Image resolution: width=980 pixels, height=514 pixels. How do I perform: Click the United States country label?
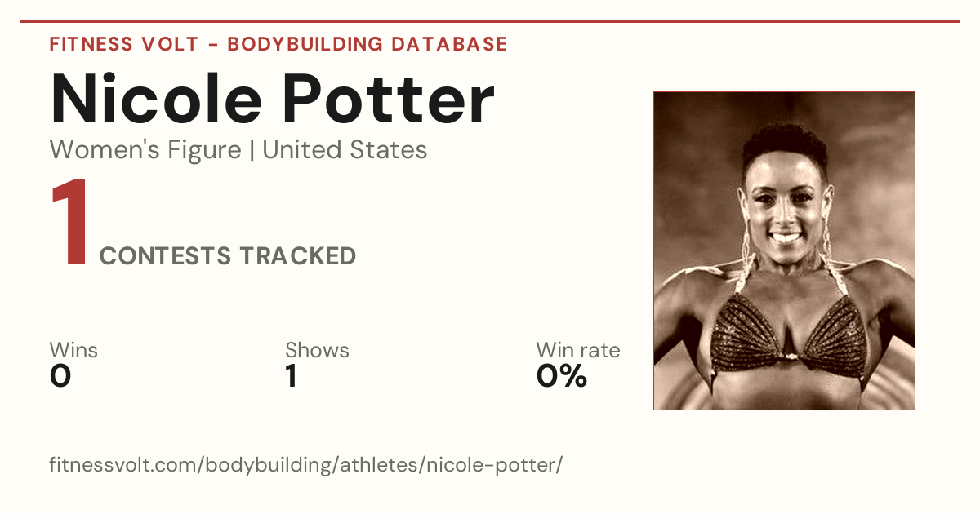click(x=345, y=150)
